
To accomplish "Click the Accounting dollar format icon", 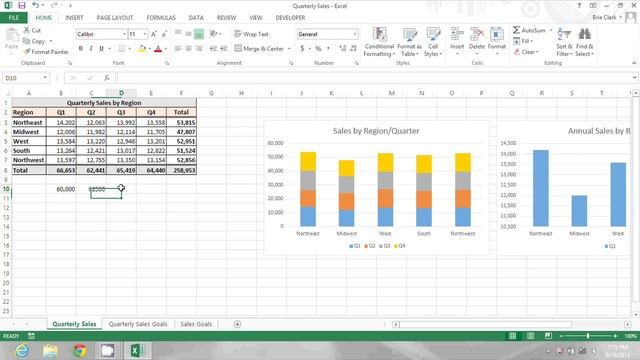I will click(x=302, y=49).
